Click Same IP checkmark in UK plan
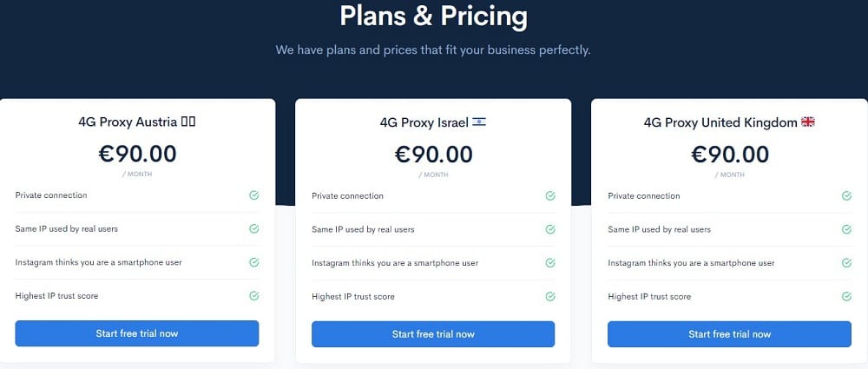This screenshot has height=369, width=868. [846, 229]
